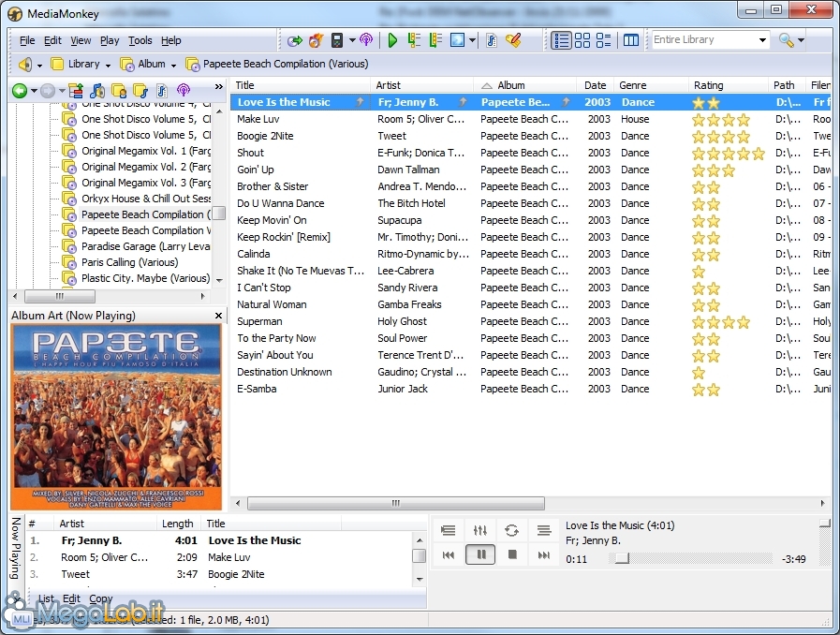Switch to art with details view
This screenshot has width=840, height=635.
(604, 40)
